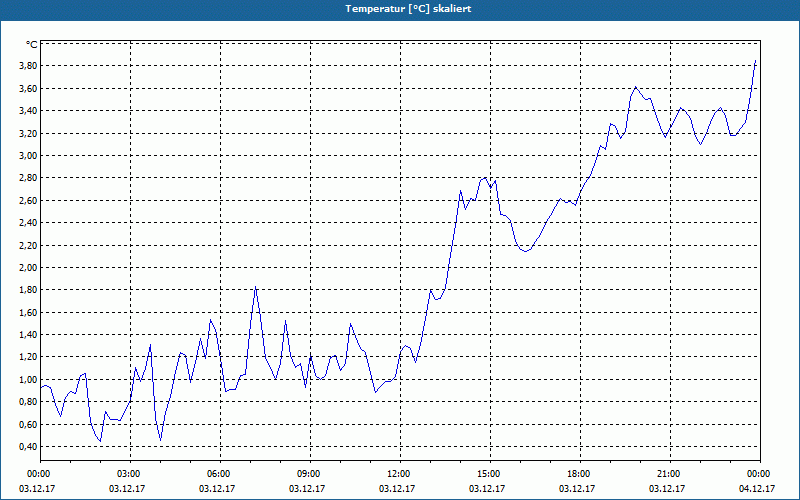Pick the 15:00 time axis label
The image size is (800, 500).
click(490, 474)
